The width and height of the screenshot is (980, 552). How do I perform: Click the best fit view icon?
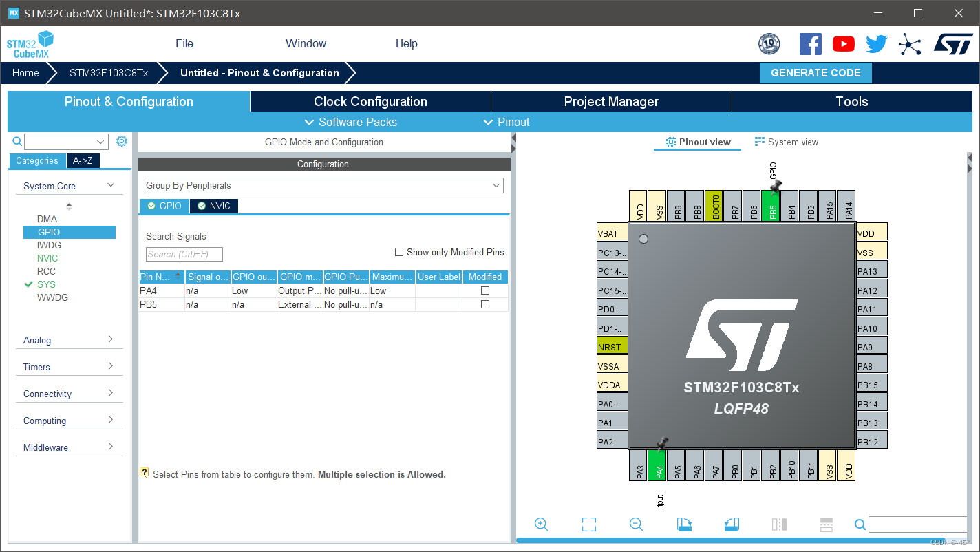pyautogui.click(x=588, y=524)
